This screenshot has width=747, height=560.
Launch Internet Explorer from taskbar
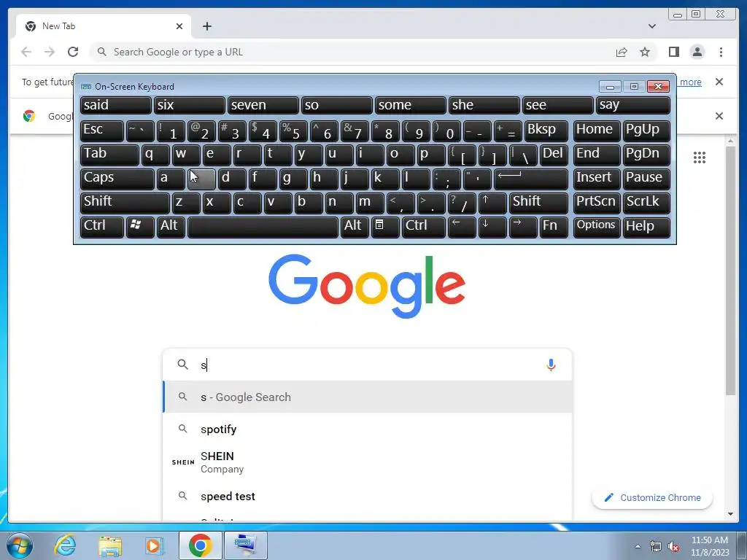65,545
